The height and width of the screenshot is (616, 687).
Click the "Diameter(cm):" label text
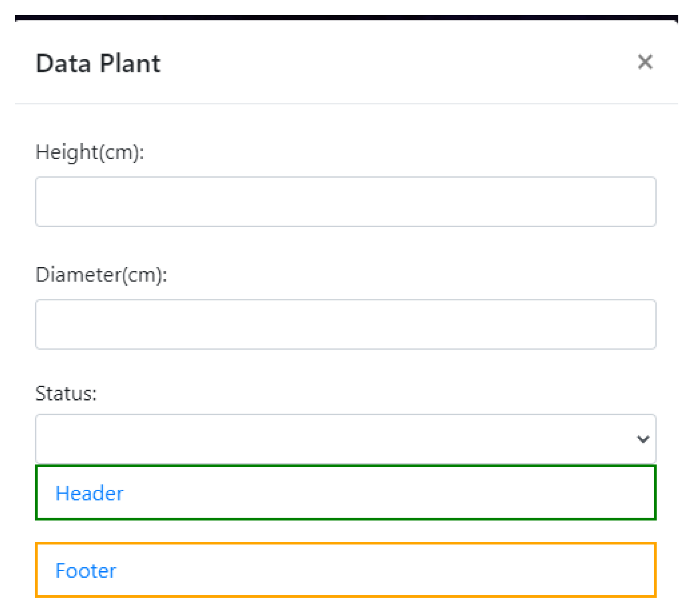101,275
